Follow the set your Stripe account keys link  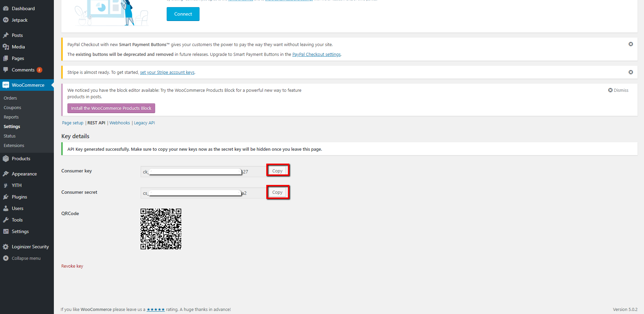pyautogui.click(x=167, y=72)
